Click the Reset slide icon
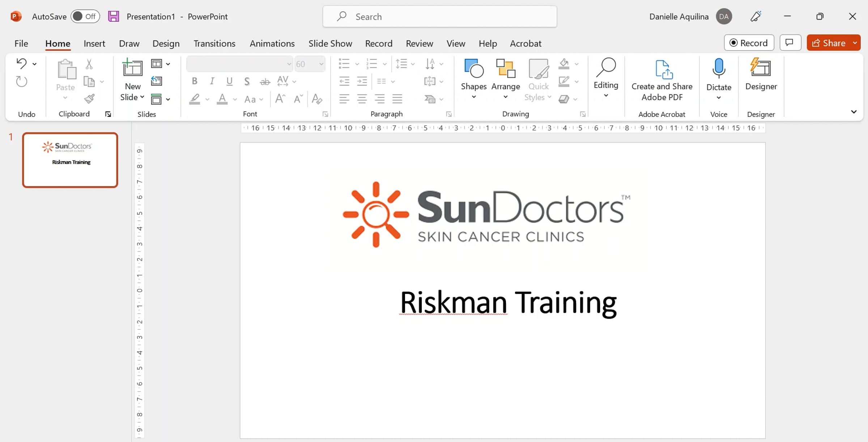Viewport: 868px width, 442px height. click(156, 81)
